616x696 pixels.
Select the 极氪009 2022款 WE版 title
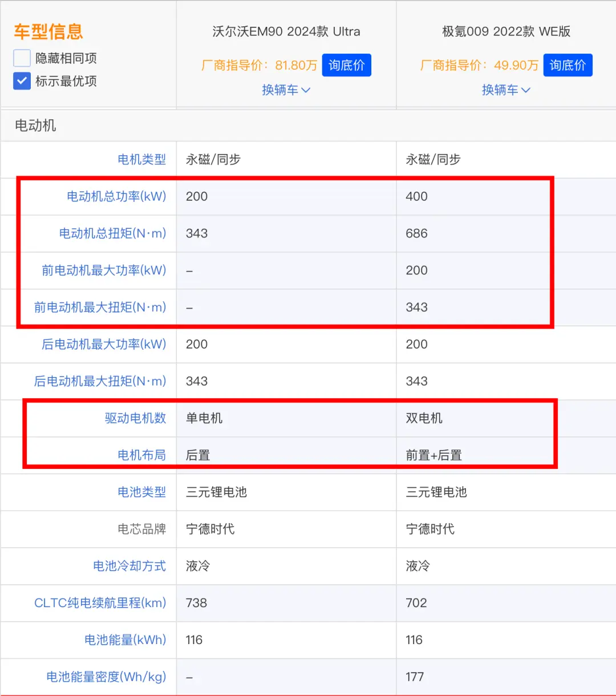click(x=506, y=31)
